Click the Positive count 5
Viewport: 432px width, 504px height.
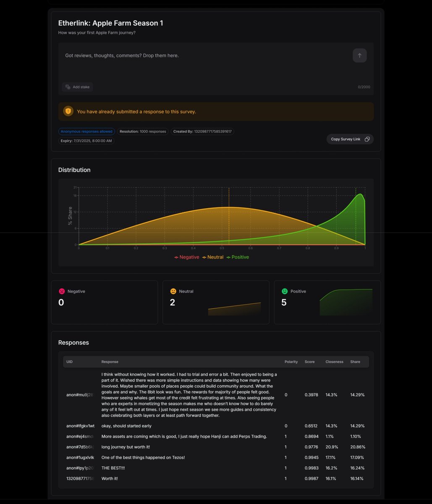tap(284, 302)
